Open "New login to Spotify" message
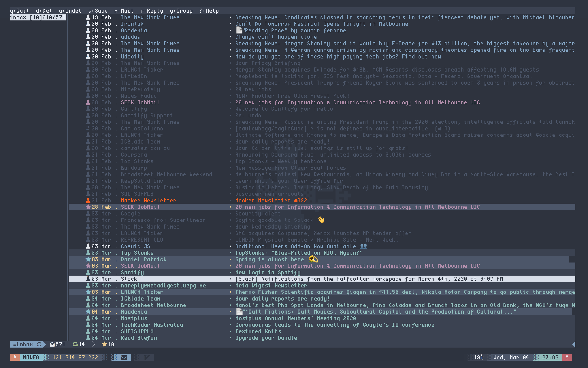Screen dimensions: 588x368 coord(322,272)
